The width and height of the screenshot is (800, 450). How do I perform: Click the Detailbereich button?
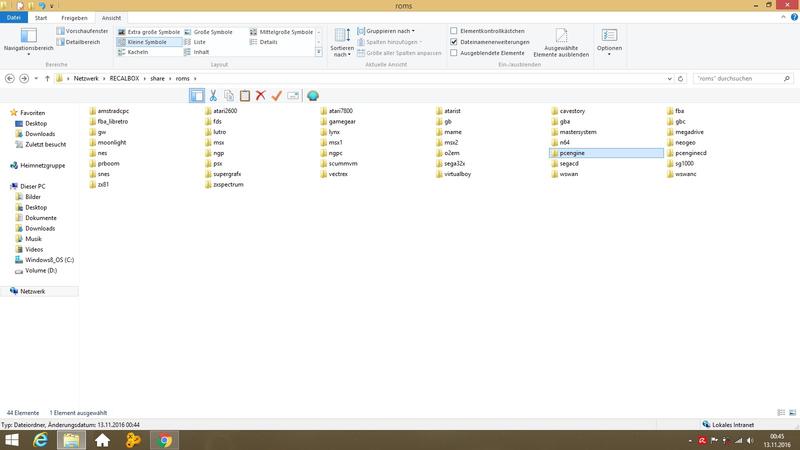click(79, 42)
